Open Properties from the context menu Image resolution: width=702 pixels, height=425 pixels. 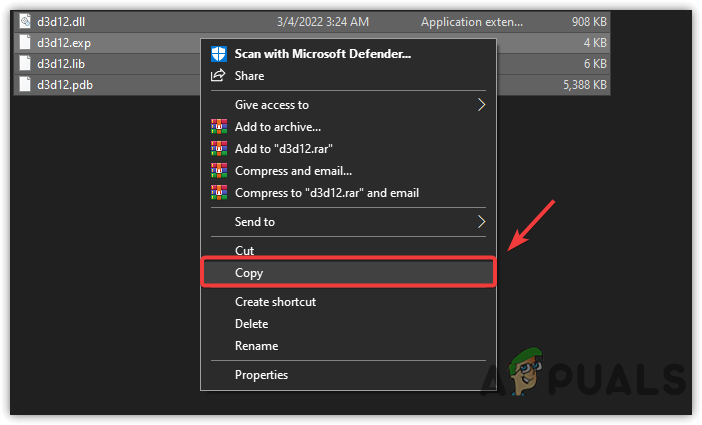click(348, 375)
